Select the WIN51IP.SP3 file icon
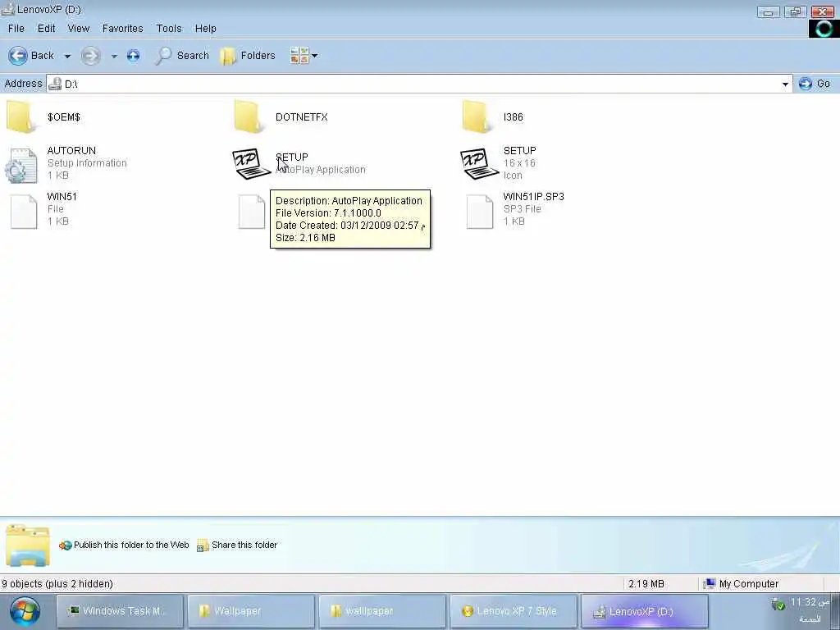840x630 pixels. [479, 212]
